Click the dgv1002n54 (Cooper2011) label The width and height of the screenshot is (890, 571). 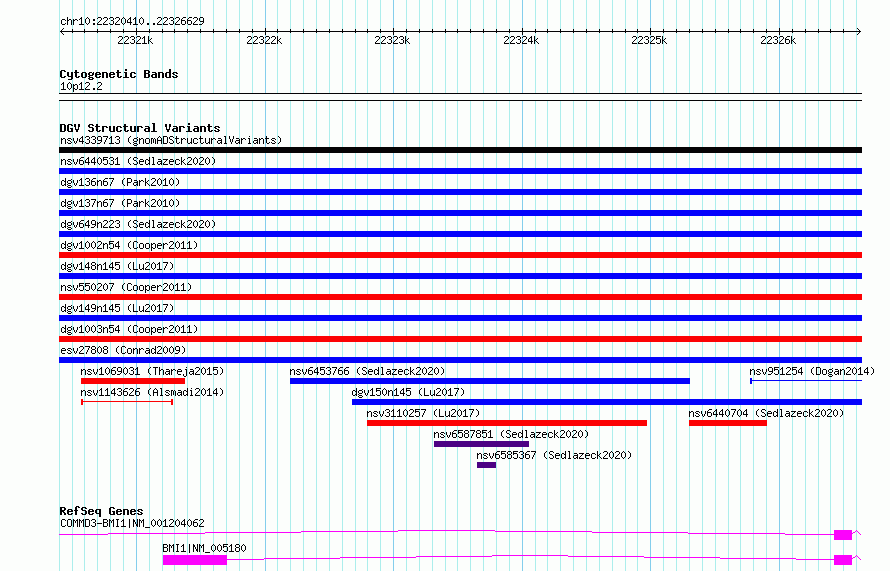coord(129,245)
